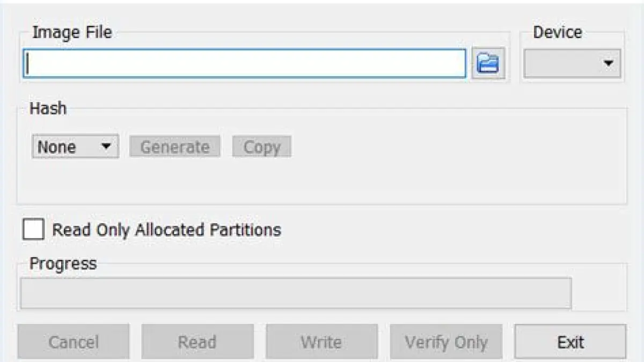Click the Device group label
This screenshot has height=362, width=644.
pos(557,32)
